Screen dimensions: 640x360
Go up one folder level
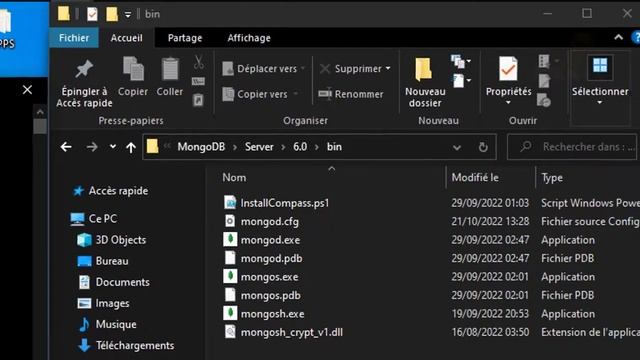click(x=131, y=147)
